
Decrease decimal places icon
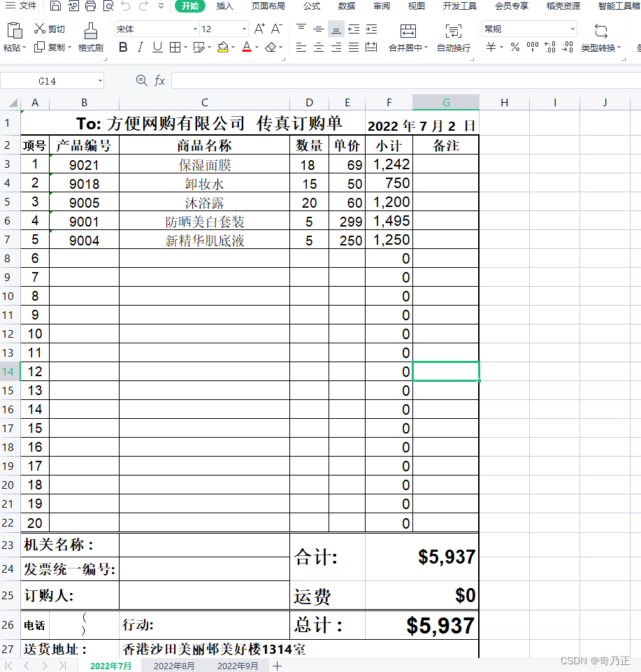(568, 47)
